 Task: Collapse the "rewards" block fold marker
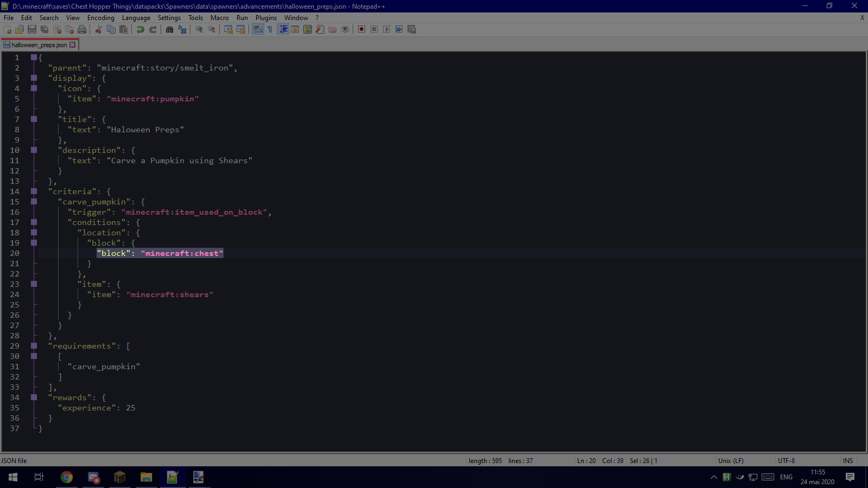point(34,397)
